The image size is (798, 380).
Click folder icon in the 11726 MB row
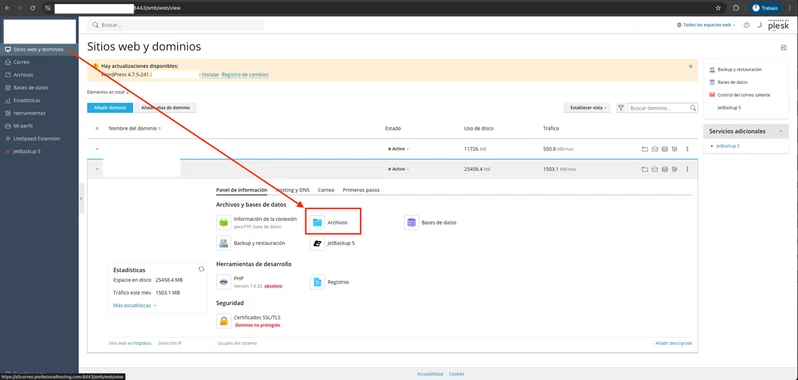click(644, 149)
